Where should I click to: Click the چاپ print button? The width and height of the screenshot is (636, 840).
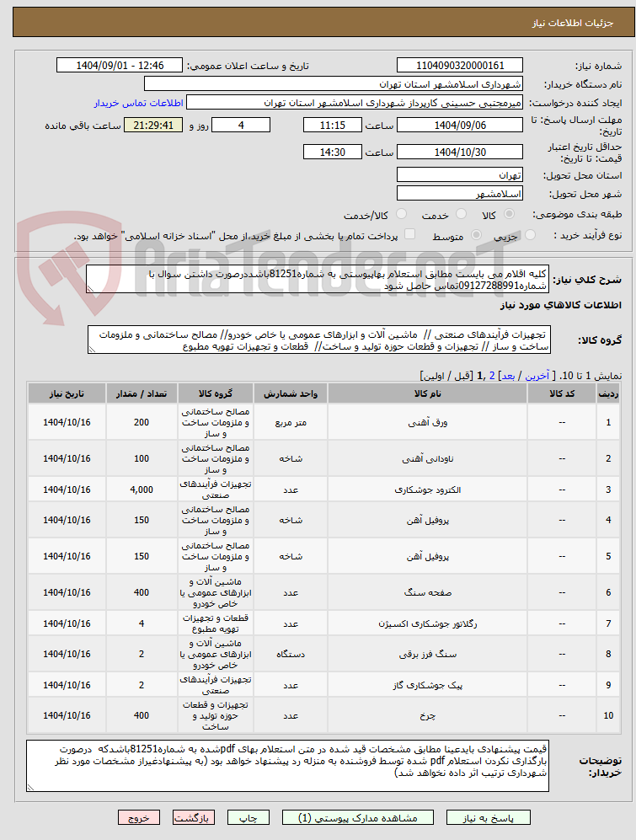[248, 817]
